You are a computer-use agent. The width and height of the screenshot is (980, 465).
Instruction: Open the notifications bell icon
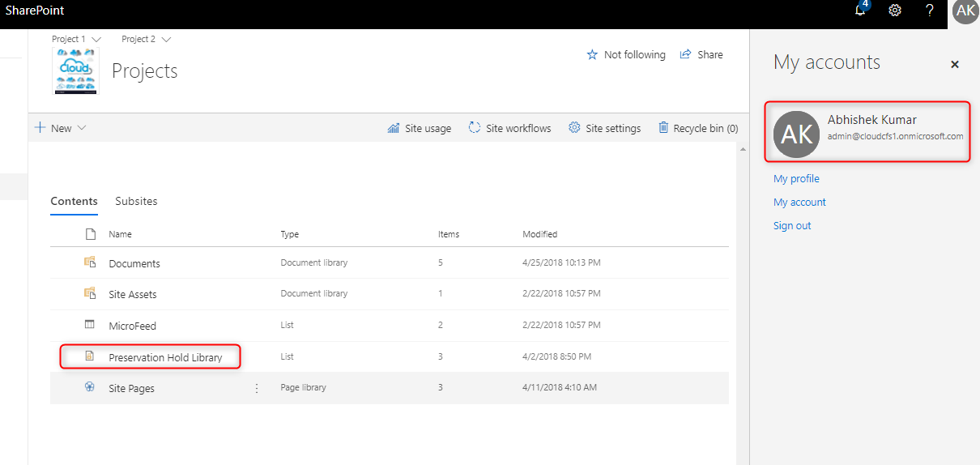[860, 11]
